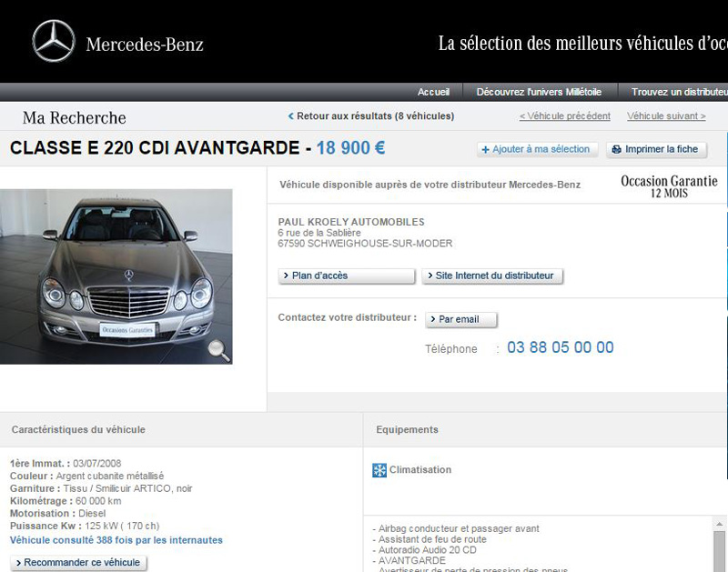The width and height of the screenshot is (728, 572).
Task: Open Plan d'accès button
Action: click(347, 276)
